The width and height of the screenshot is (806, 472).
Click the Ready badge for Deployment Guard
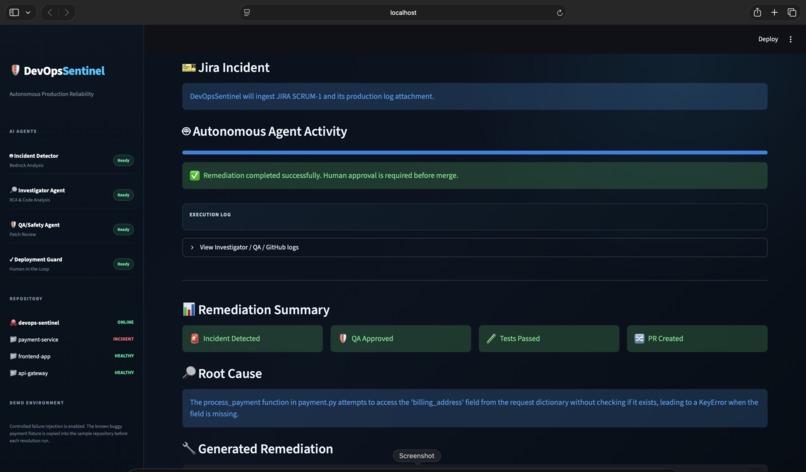click(x=123, y=264)
